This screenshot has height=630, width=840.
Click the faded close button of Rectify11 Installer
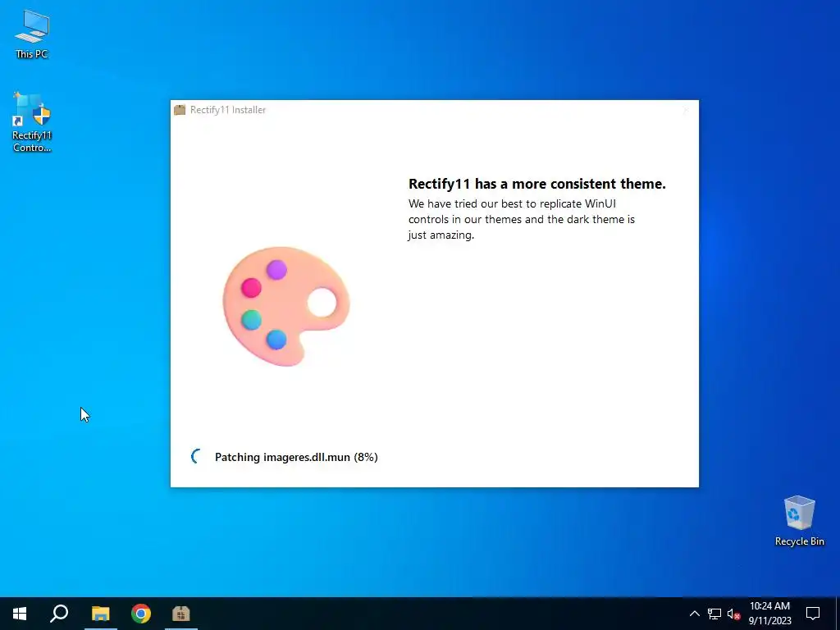pos(686,110)
